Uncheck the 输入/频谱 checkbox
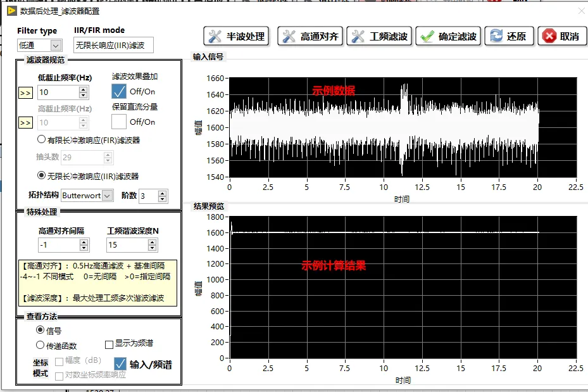The width and height of the screenshot is (588, 392). tap(120, 364)
